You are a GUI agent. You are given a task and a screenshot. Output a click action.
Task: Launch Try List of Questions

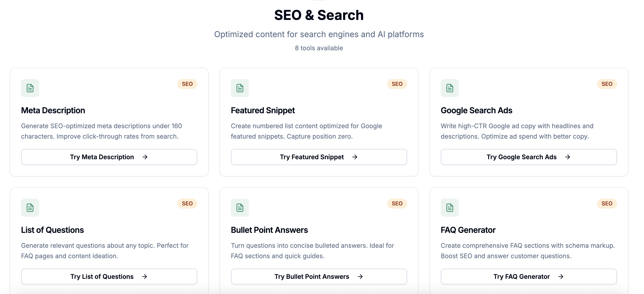tap(109, 277)
